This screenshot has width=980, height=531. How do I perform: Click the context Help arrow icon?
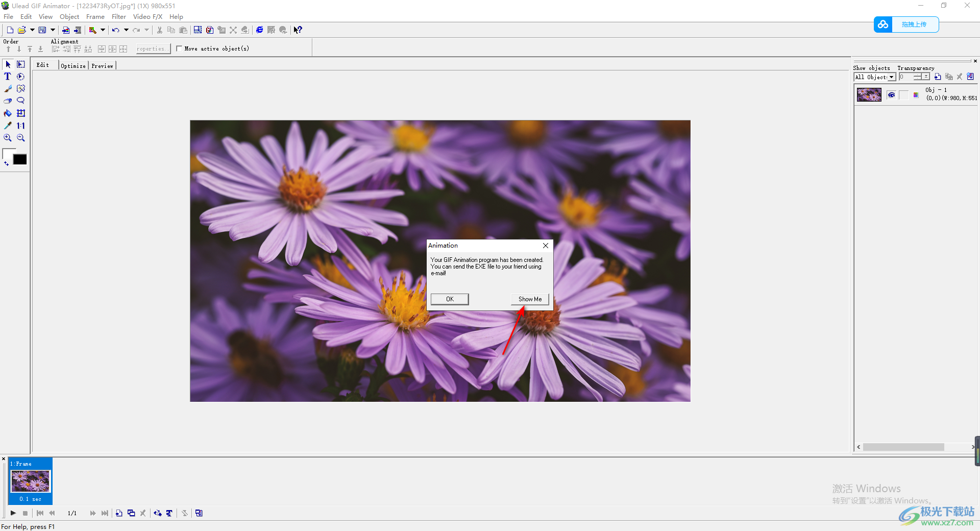pos(298,30)
